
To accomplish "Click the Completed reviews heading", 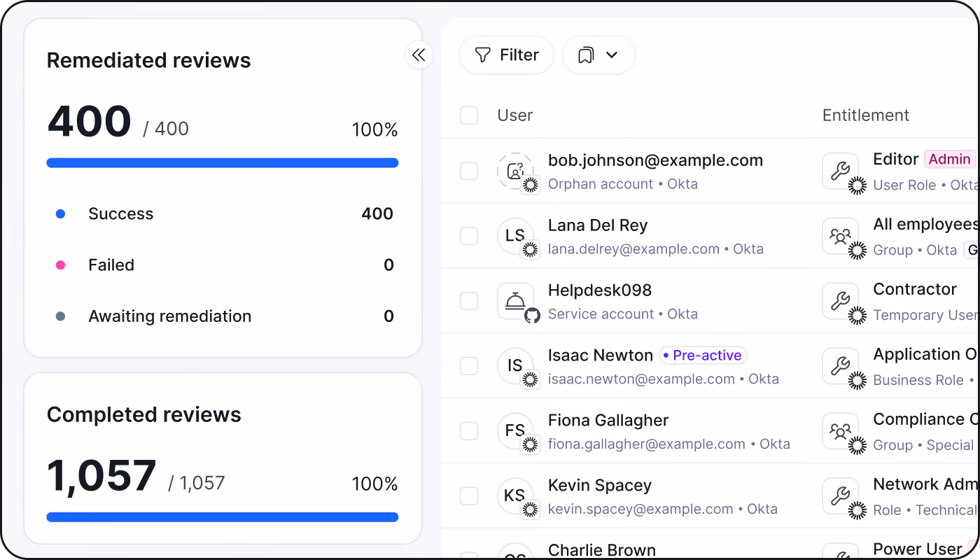I will 143,414.
